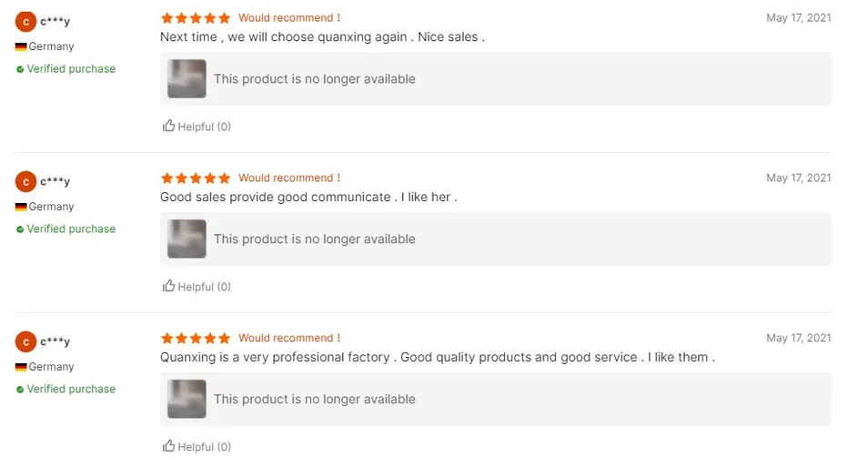Open unavailable product thumbnail in third review
This screenshot has height=458, width=868.
click(x=187, y=400)
